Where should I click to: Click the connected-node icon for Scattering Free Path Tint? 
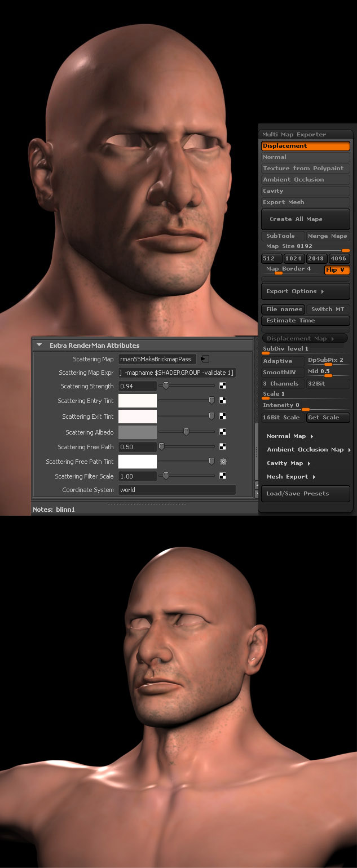pyautogui.click(x=223, y=462)
